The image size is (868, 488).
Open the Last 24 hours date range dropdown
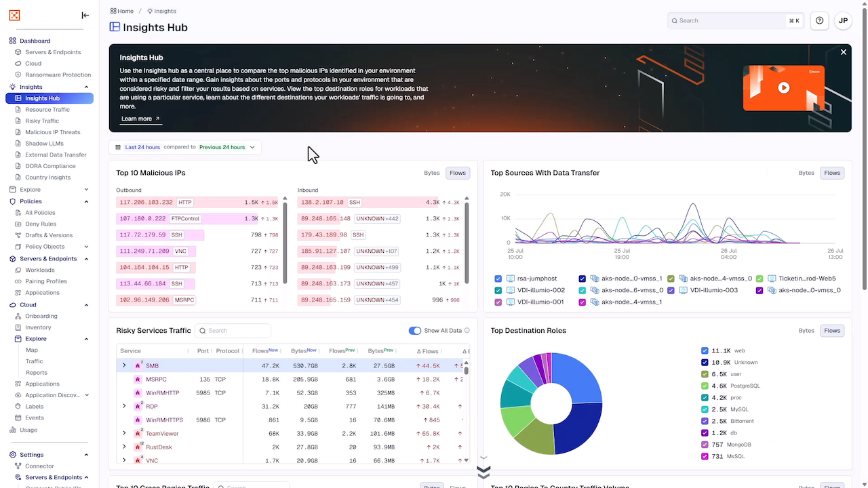coord(185,147)
